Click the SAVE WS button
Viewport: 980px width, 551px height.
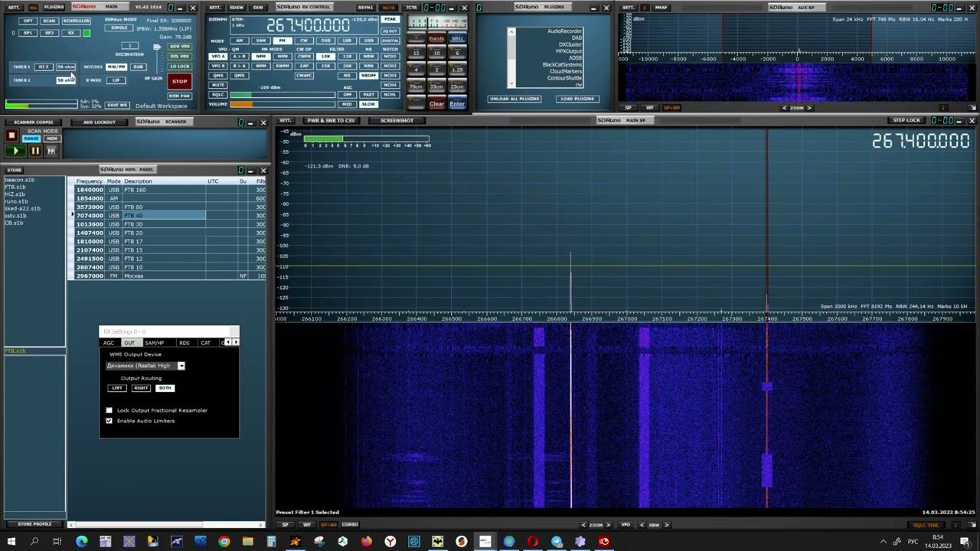(x=116, y=105)
